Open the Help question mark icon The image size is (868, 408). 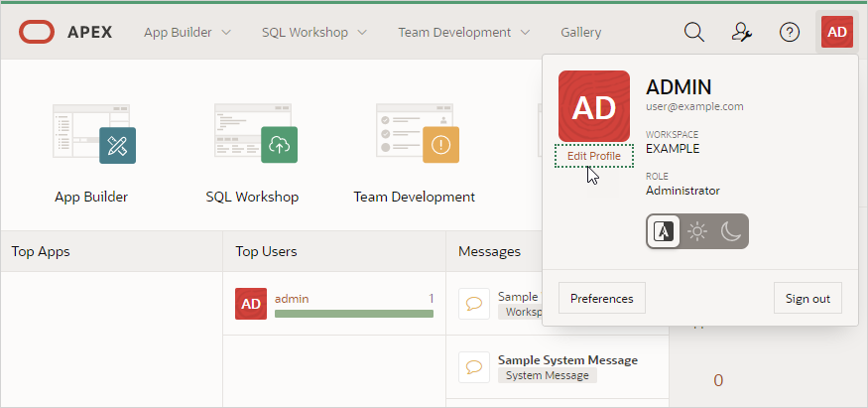pyautogui.click(x=790, y=32)
